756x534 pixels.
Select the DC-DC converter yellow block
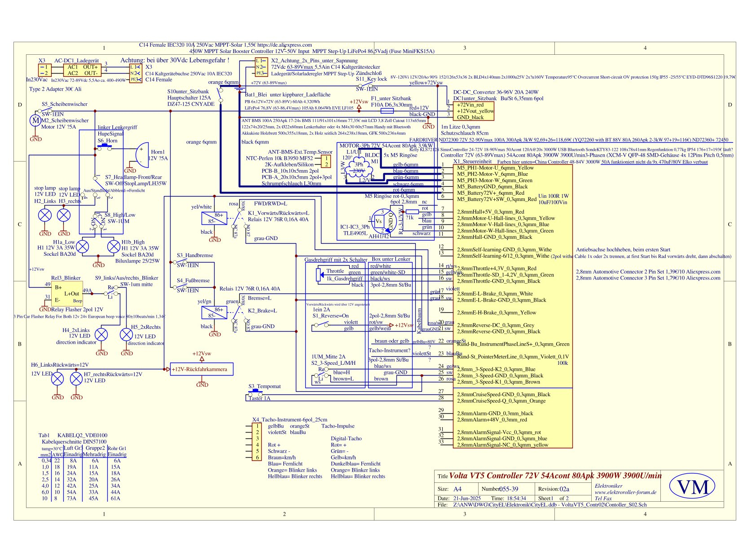click(475, 111)
